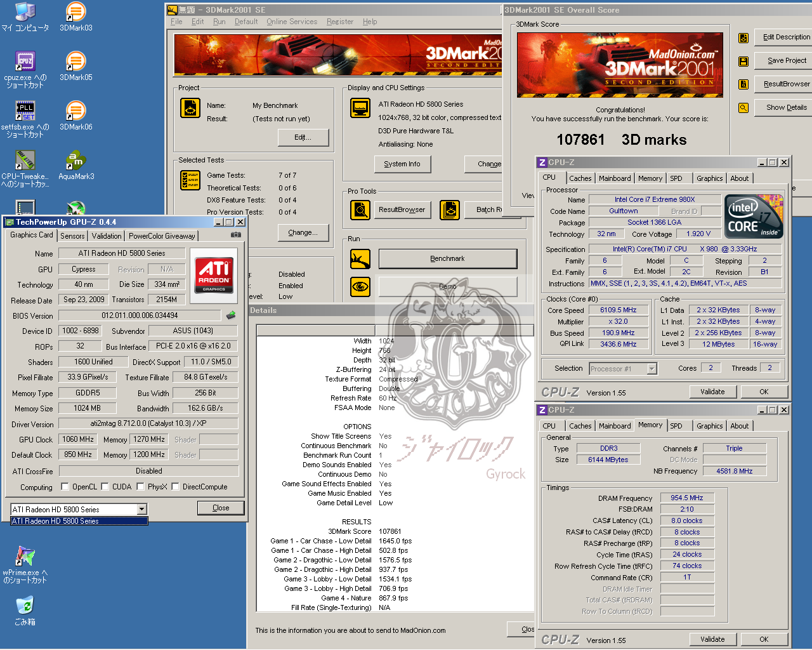Click the ResultBrowser magnifier icon in Pro Tools

pos(360,209)
